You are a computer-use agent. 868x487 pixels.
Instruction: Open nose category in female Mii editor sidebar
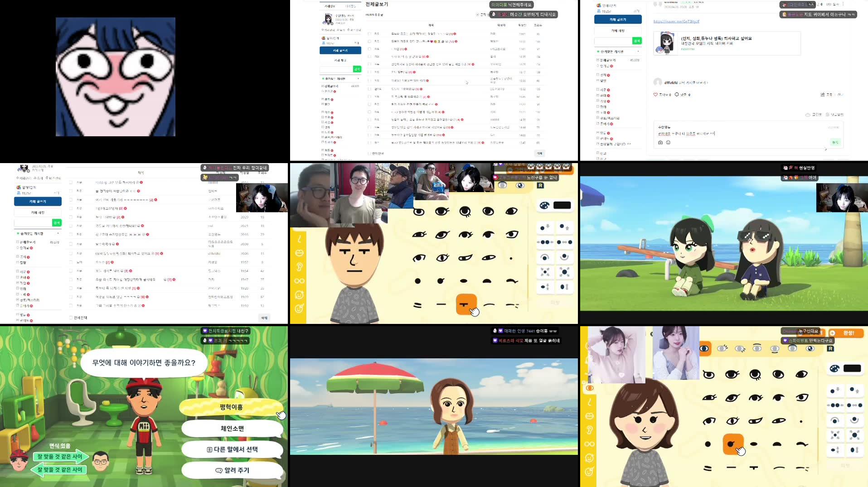pos(589,402)
